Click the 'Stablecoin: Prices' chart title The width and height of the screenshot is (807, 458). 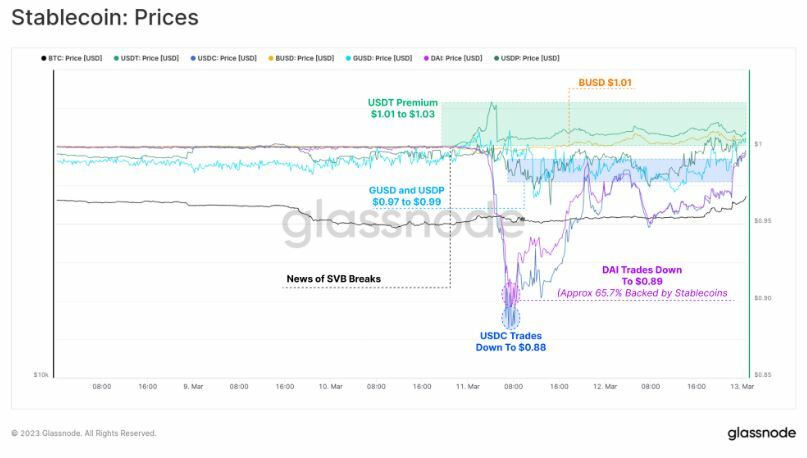104,18
